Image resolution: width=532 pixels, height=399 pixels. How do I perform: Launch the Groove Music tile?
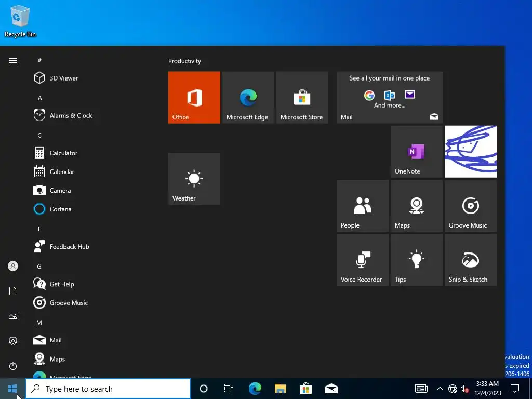471,206
